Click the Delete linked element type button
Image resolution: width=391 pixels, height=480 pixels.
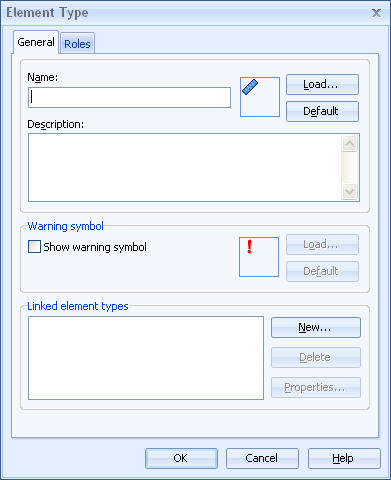click(316, 357)
